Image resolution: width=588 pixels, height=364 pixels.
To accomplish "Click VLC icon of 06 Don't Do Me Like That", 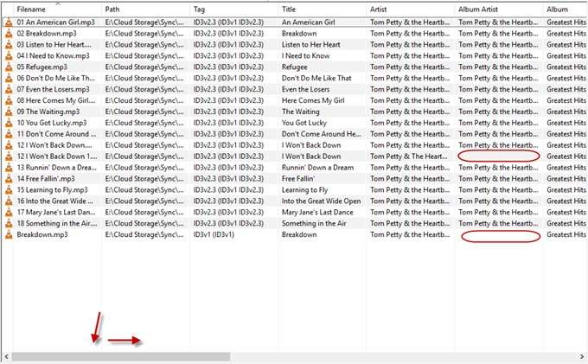I will click(x=9, y=79).
